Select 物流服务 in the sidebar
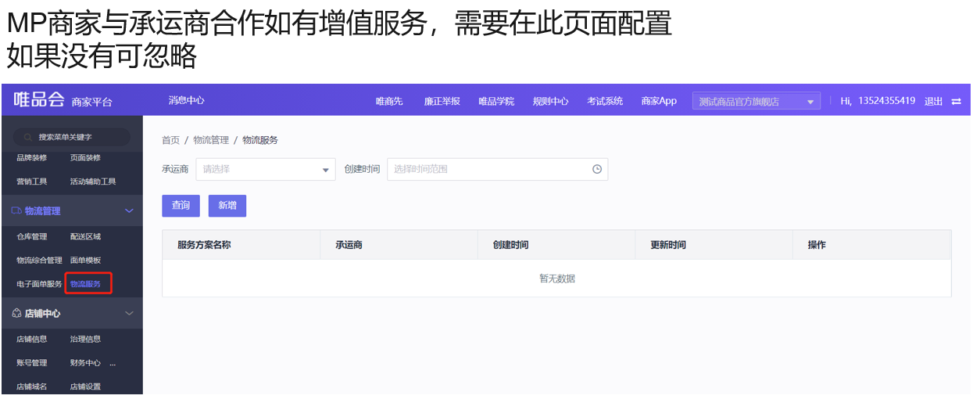This screenshot has width=980, height=417. tap(86, 283)
